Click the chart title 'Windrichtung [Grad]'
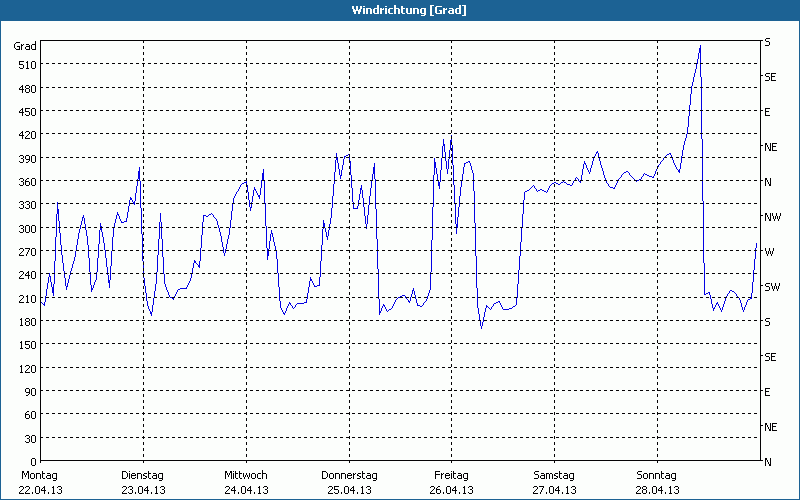 tap(409, 10)
